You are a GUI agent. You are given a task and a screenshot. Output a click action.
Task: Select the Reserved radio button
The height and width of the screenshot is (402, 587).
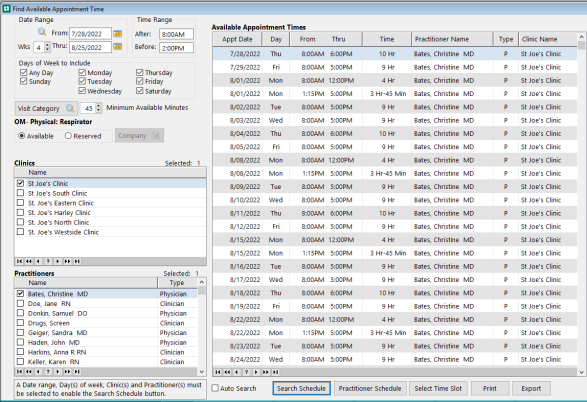tap(68, 135)
